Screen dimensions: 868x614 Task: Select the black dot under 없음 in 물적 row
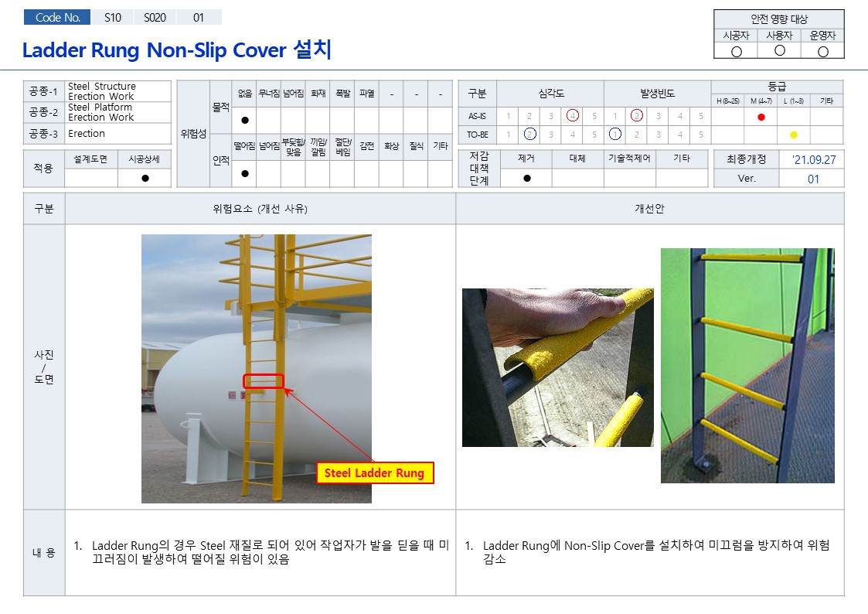(245, 120)
